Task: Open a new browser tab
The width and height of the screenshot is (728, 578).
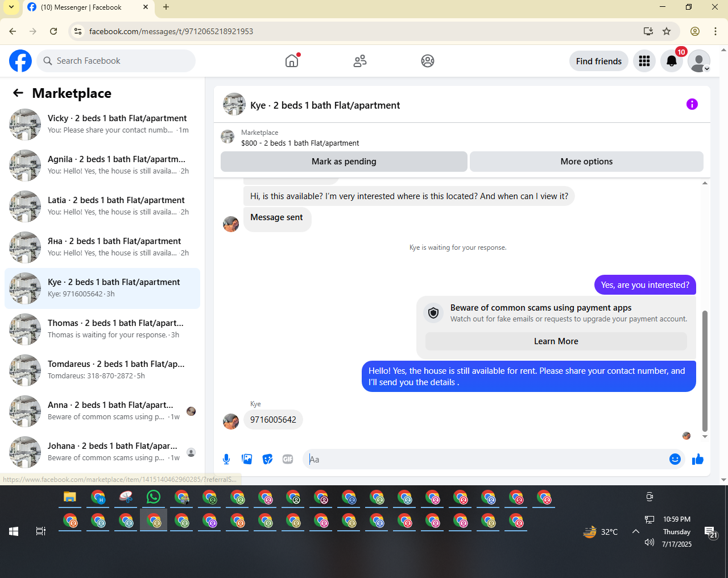Action: 166,7
